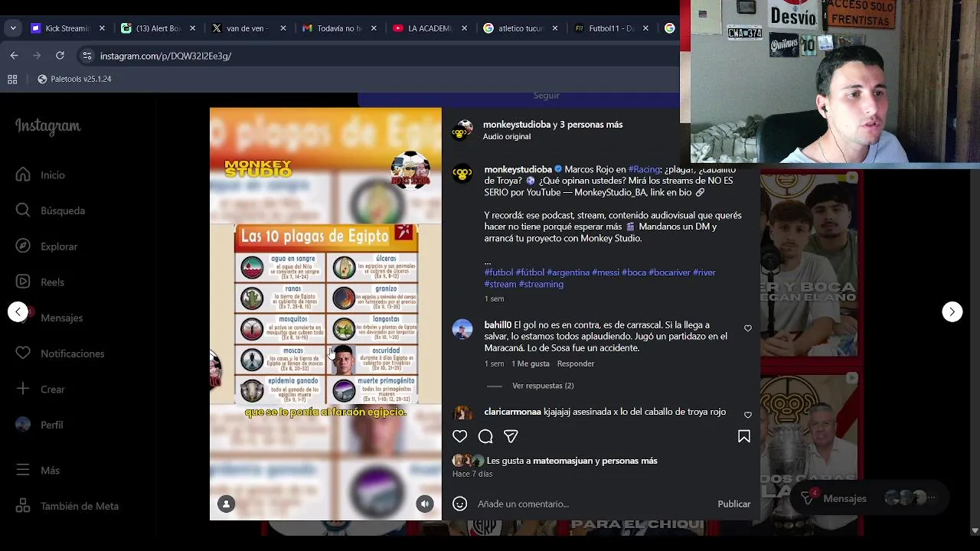Open the Reels icon in sidebar

23,282
